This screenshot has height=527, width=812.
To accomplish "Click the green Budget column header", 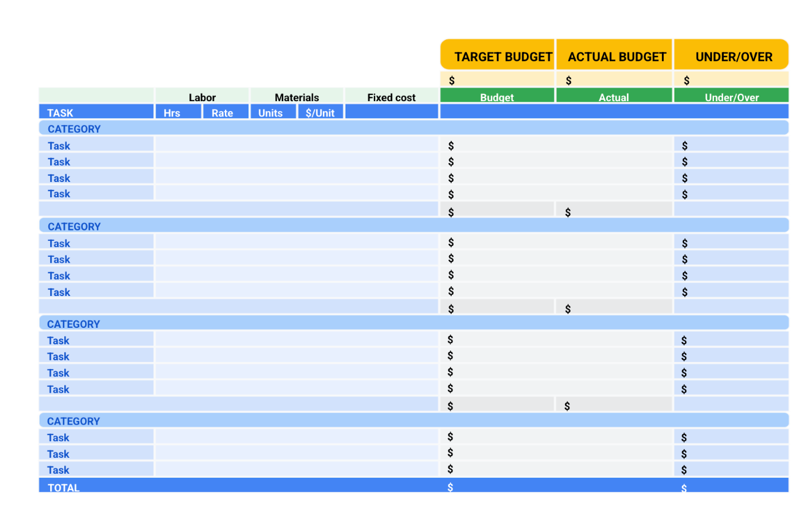I will [497, 97].
